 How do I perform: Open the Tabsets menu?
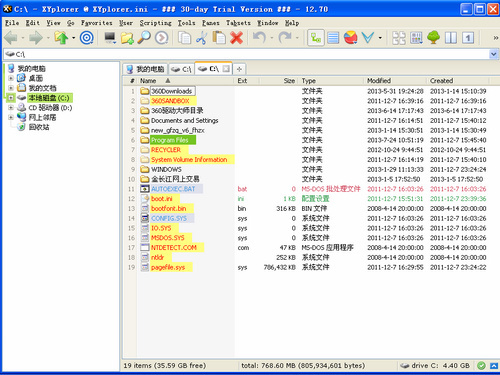(x=238, y=23)
